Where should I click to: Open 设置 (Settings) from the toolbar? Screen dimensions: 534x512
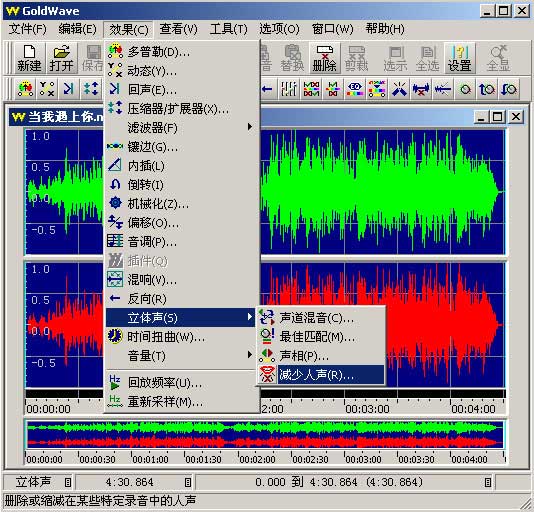tap(459, 58)
